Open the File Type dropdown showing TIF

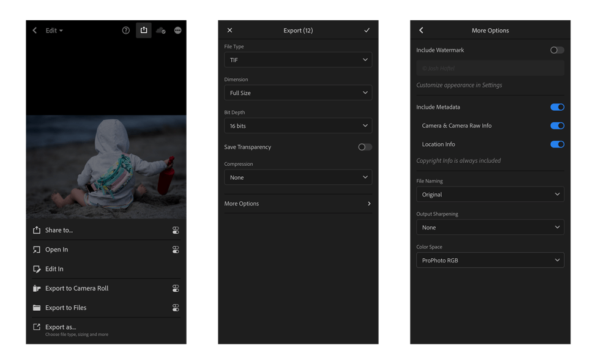[x=298, y=60]
